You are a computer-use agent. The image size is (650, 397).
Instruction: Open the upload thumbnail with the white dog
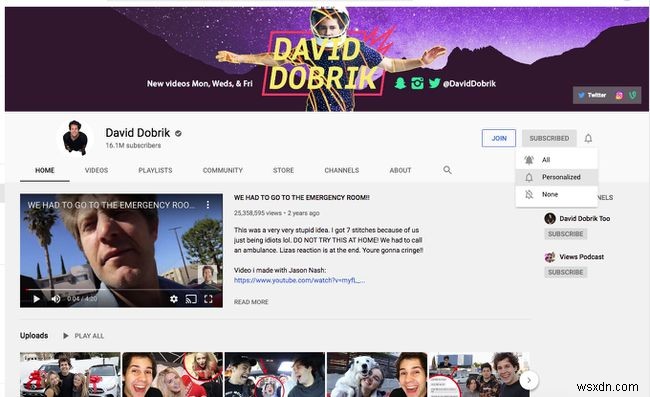pyautogui.click(x=377, y=375)
